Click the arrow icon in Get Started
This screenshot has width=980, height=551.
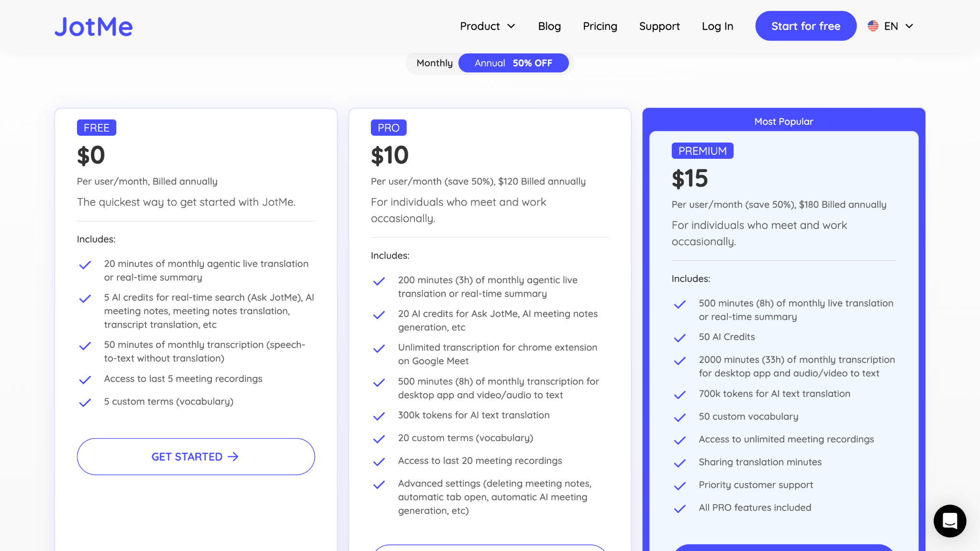pyautogui.click(x=233, y=457)
